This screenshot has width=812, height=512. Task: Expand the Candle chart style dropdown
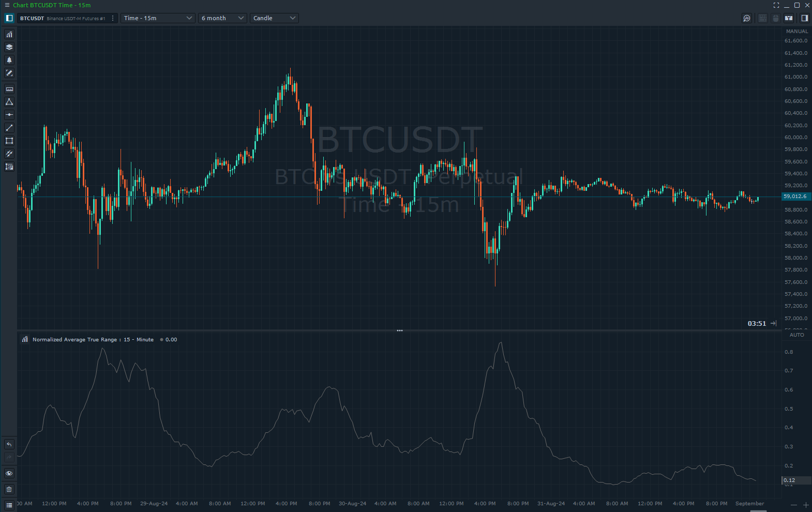274,18
